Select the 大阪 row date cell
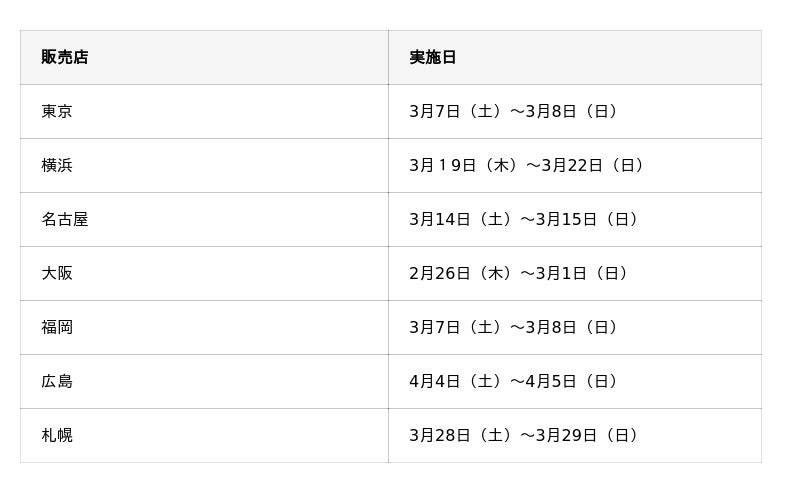 [x=519, y=274]
